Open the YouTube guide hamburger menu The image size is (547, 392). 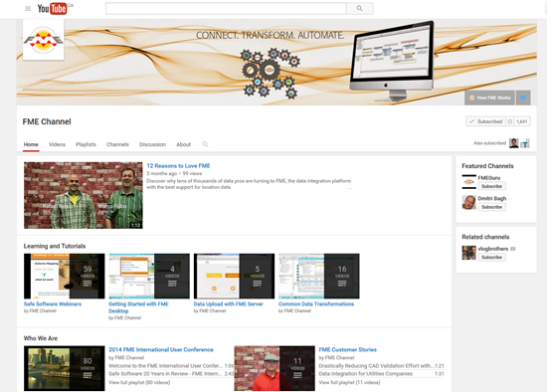[x=28, y=9]
